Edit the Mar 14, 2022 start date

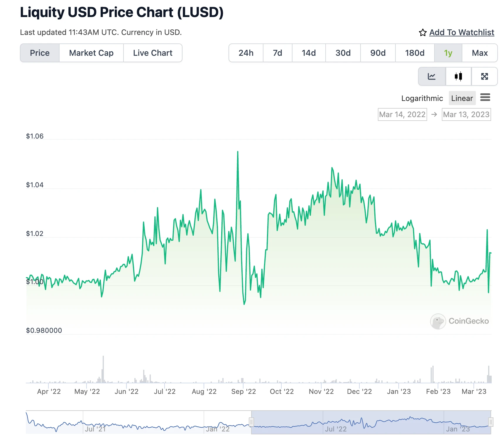[x=402, y=114]
